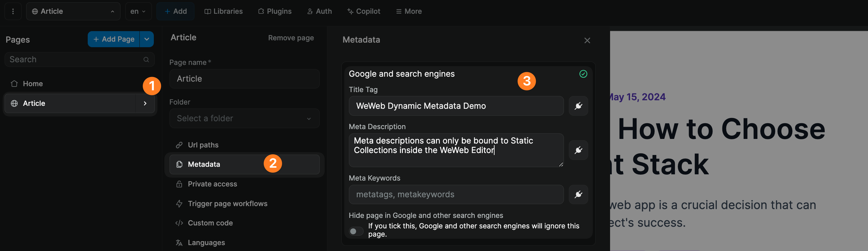The image size is (868, 251).
Task: Open the Plugins menu
Action: pyautogui.click(x=275, y=11)
